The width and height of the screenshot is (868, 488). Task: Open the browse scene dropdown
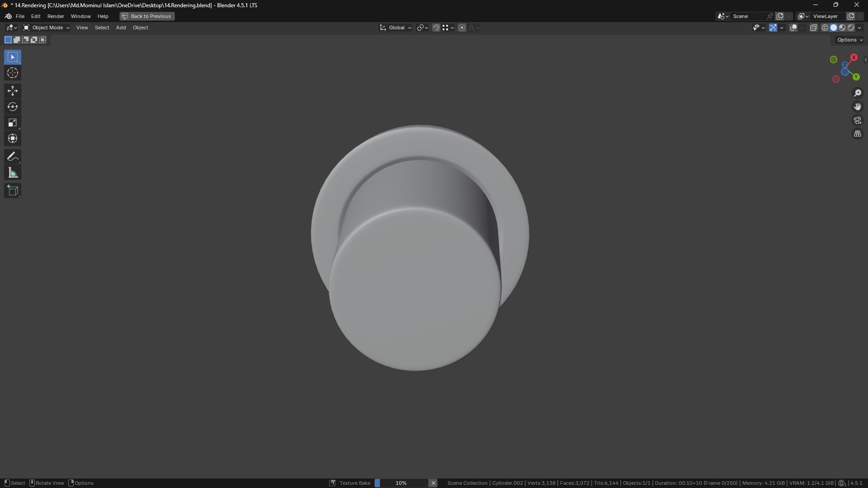click(723, 16)
